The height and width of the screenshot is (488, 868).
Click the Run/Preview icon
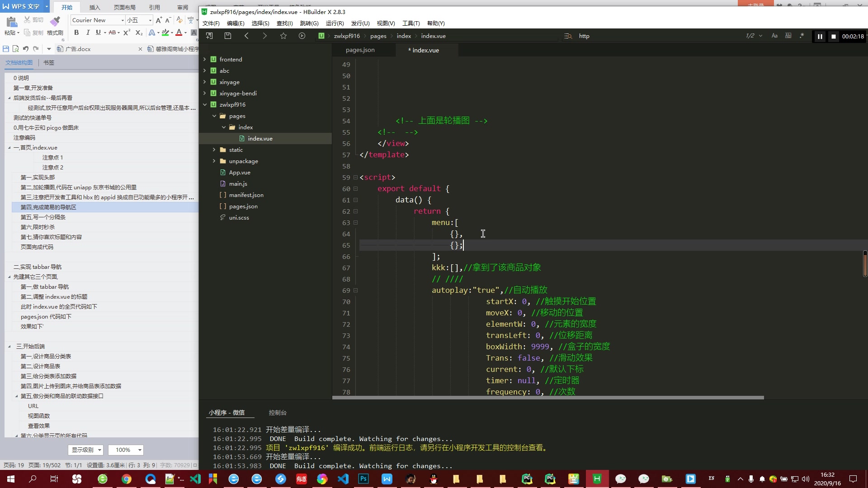pyautogui.click(x=303, y=36)
